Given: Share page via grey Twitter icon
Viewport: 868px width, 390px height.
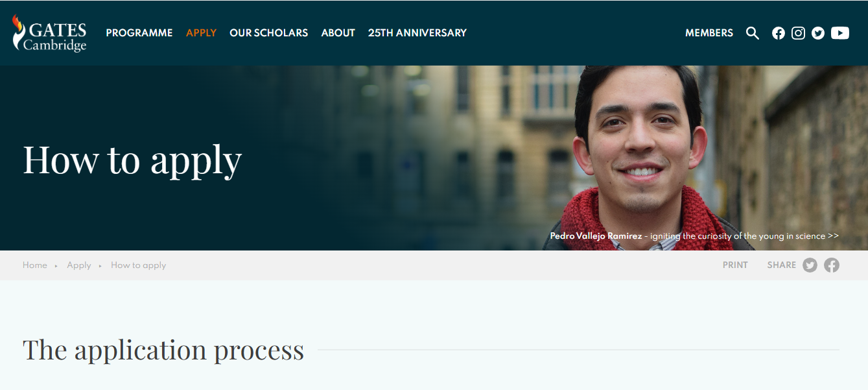Looking at the screenshot, I should (810, 265).
